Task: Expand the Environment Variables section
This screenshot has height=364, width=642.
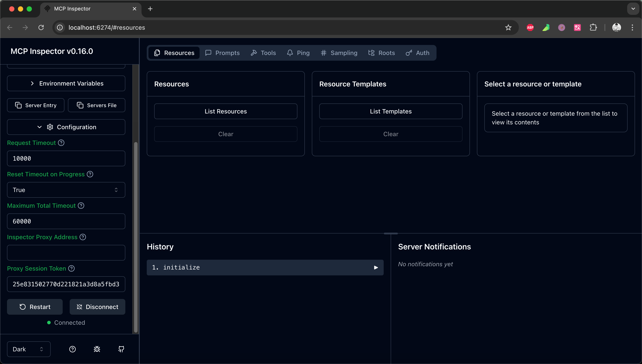Action: (x=66, y=84)
